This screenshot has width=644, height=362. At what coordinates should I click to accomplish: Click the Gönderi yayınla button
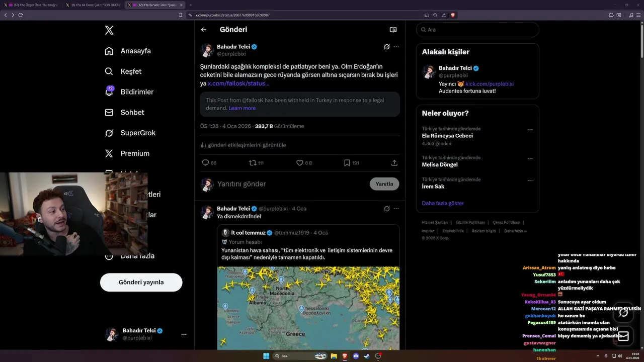pos(141,282)
